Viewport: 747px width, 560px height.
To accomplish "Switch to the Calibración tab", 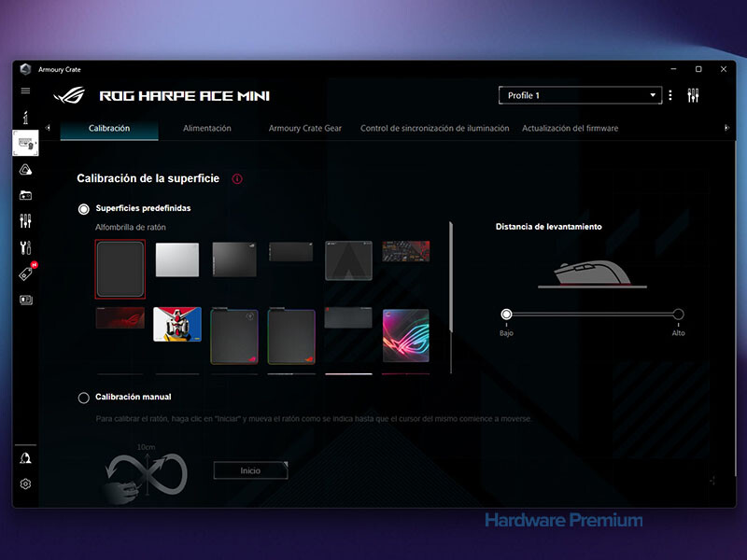I will [109, 128].
